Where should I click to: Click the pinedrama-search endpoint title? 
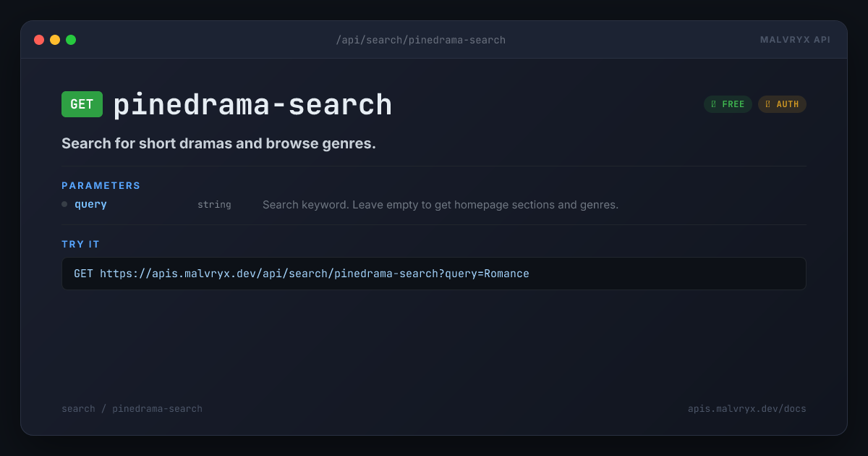[252, 105]
